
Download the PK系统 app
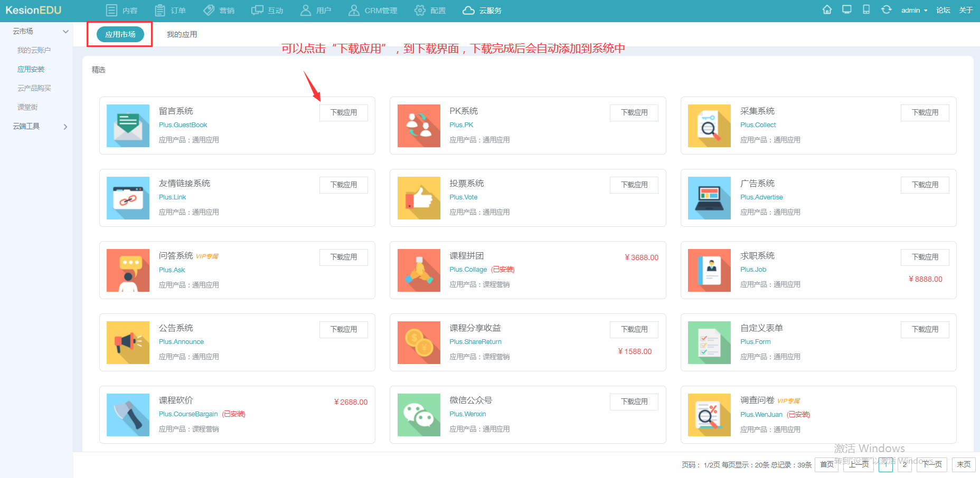(x=634, y=112)
